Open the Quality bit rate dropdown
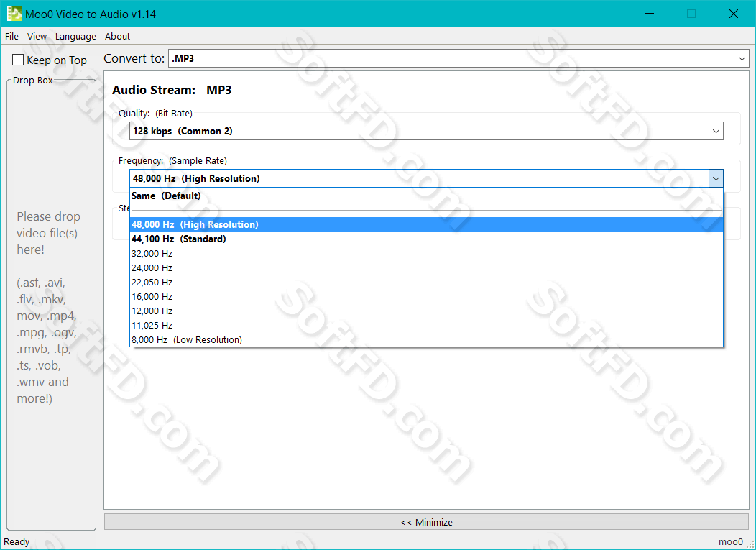 click(x=426, y=132)
